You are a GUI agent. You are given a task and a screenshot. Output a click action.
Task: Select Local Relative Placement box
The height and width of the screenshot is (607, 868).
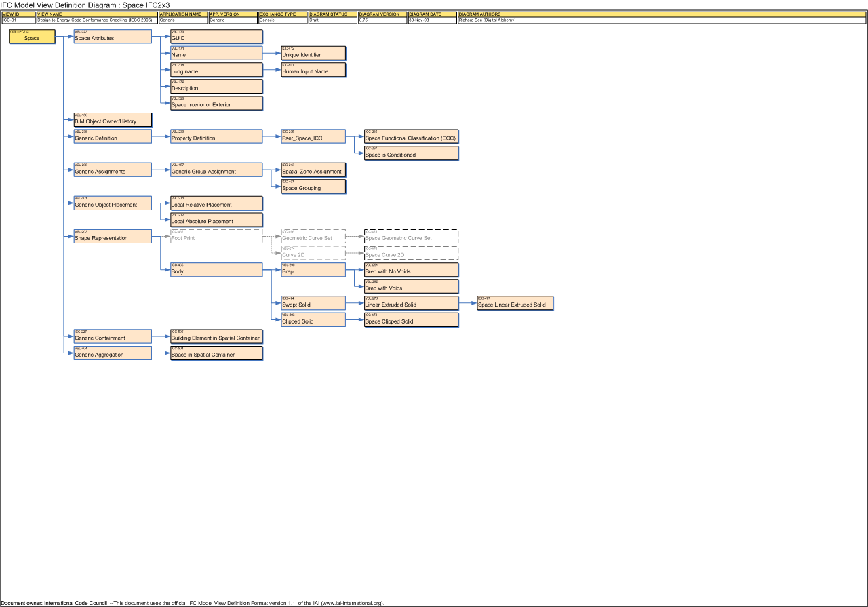[216, 203]
